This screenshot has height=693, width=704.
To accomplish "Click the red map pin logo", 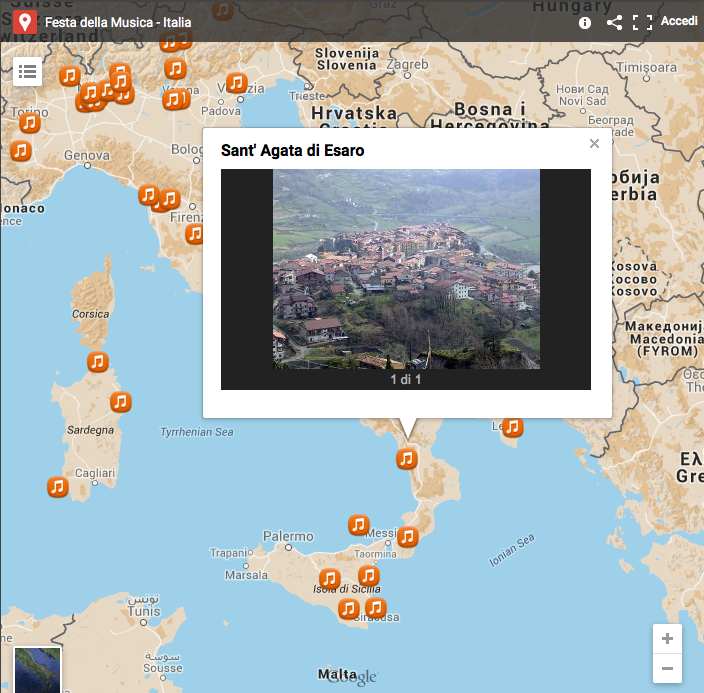I will (25, 22).
